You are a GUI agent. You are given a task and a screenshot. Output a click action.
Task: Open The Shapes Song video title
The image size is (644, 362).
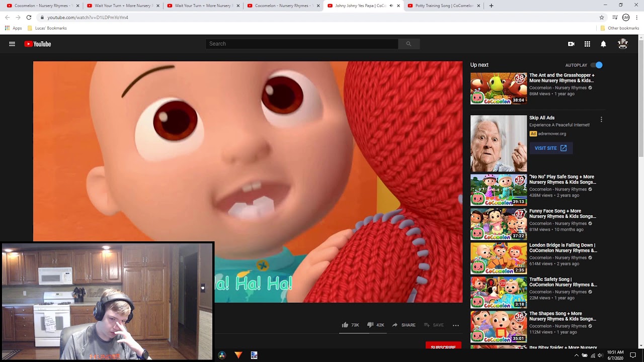click(562, 316)
